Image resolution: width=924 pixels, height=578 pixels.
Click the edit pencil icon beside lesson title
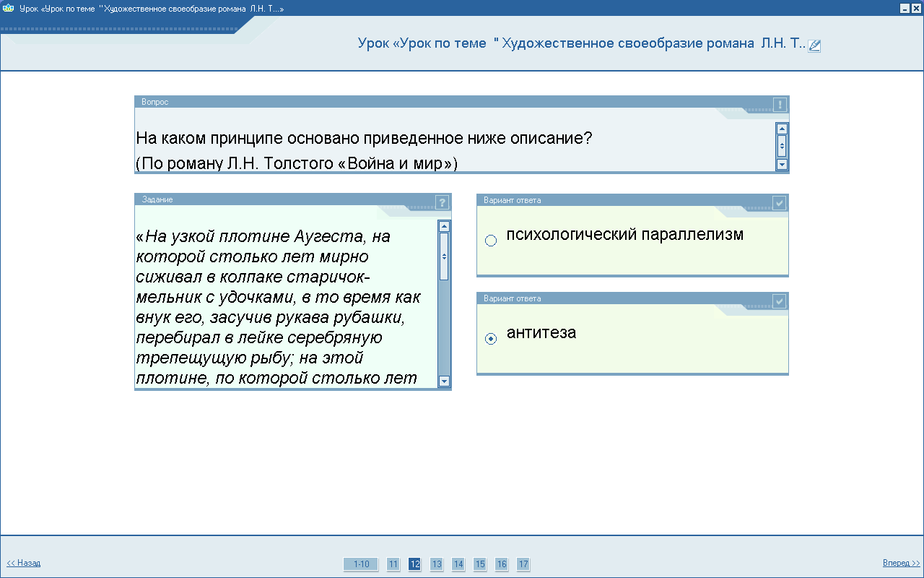coord(814,46)
